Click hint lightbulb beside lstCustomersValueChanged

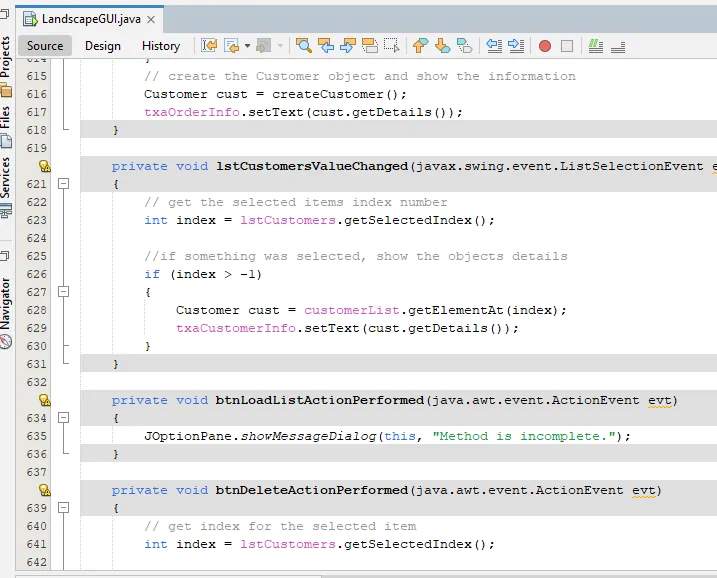(x=44, y=166)
